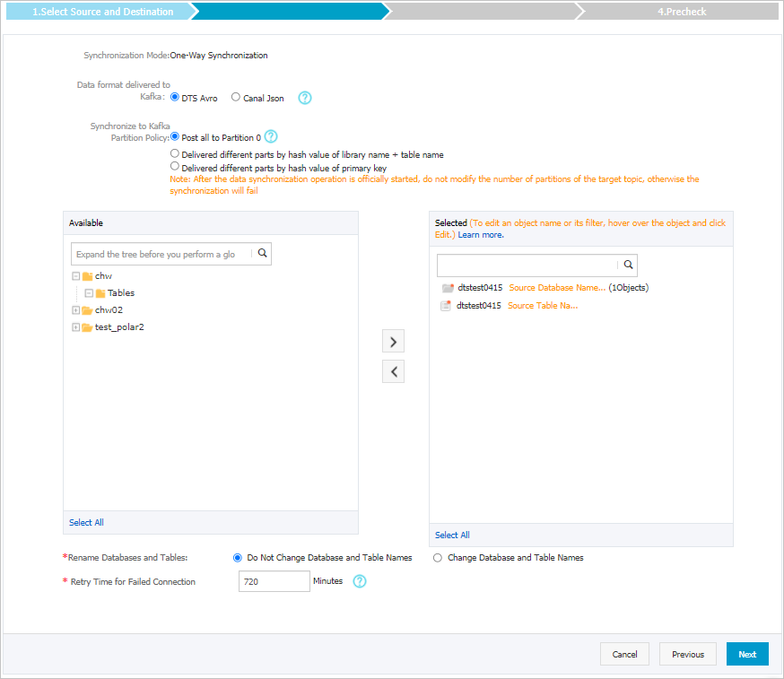Click dtstest0415 table icon in Selected

446,306
